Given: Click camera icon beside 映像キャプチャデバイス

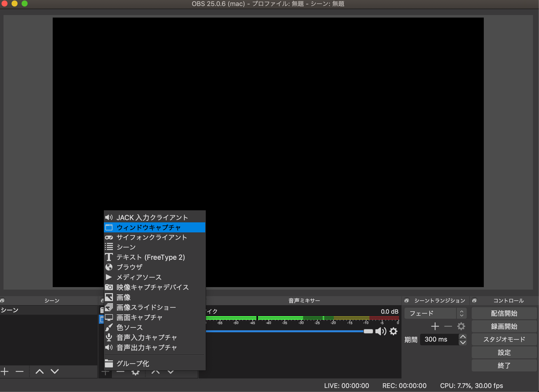Looking at the screenshot, I should point(109,287).
